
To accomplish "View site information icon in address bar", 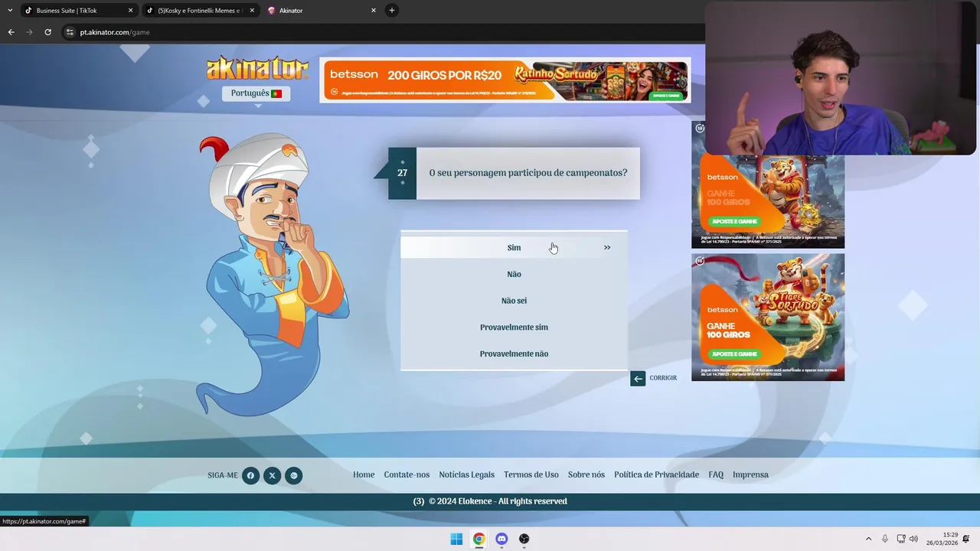I will click(70, 32).
